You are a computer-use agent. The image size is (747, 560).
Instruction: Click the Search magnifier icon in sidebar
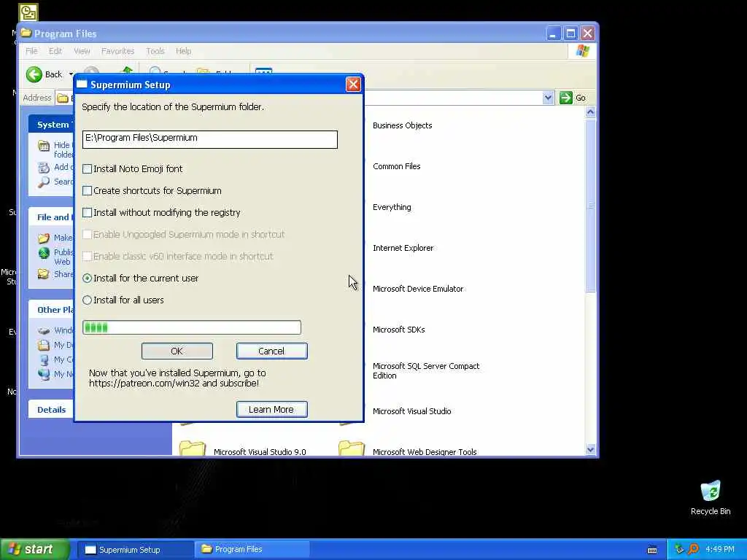click(x=44, y=182)
